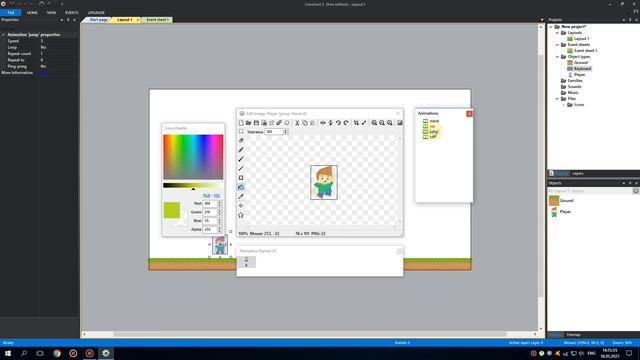This screenshot has height=360, width=640.
Task: Click the Alpha value input field
Action: pyautogui.click(x=210, y=229)
